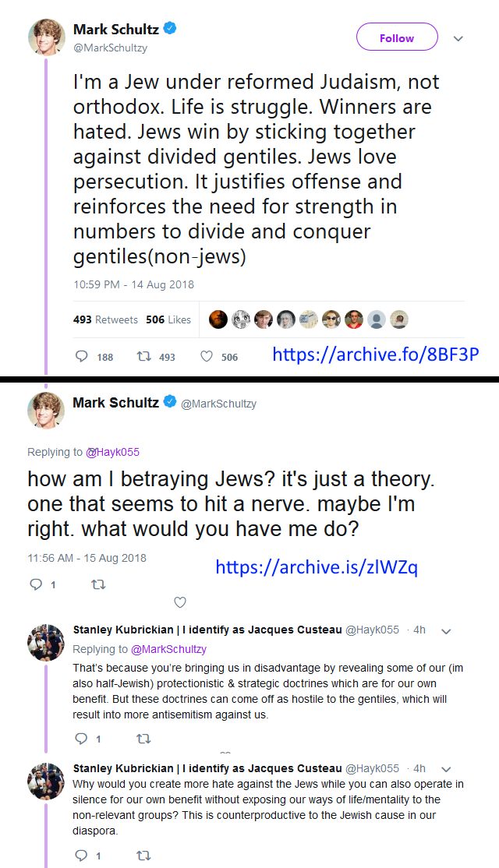Open the archive.is/zlWZq link
Image resolution: width=499 pixels, height=868 pixels.
(317, 566)
